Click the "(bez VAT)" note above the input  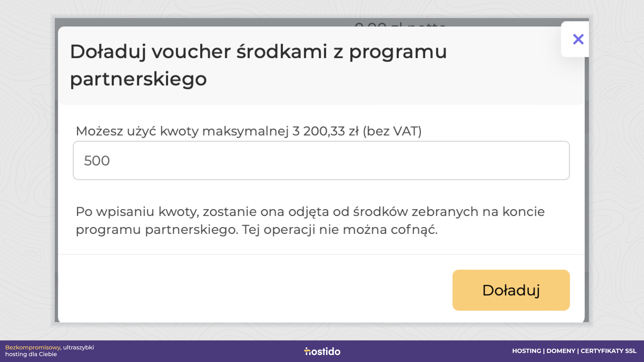(392, 131)
